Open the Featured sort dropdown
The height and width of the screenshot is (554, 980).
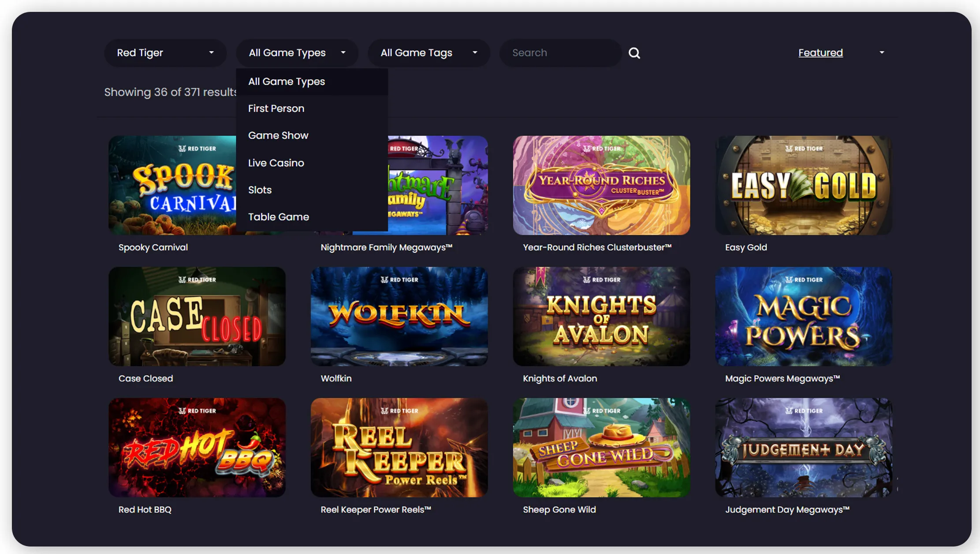[841, 53]
